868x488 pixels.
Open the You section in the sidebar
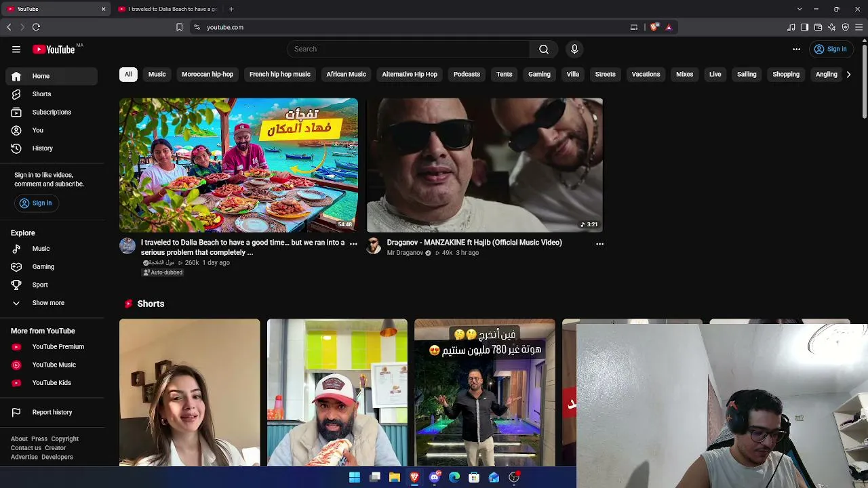pos(52,130)
